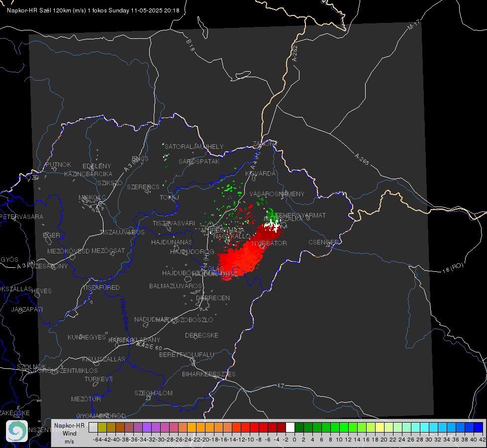The image size is (487, 448).
Task: Click the TÚRKEVE label
Action: click(98, 379)
